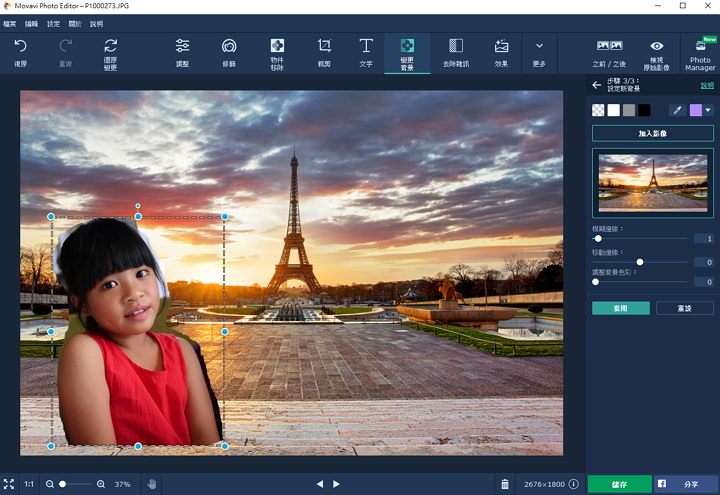The height and width of the screenshot is (495, 720).
Task: Click the image info circle icon
Action: [574, 484]
